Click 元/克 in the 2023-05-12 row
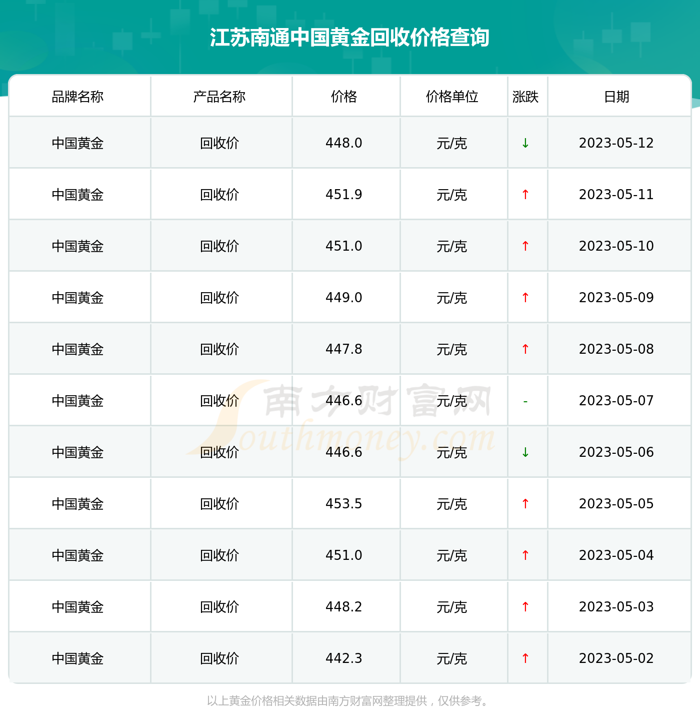The image size is (700, 728). pos(452,143)
